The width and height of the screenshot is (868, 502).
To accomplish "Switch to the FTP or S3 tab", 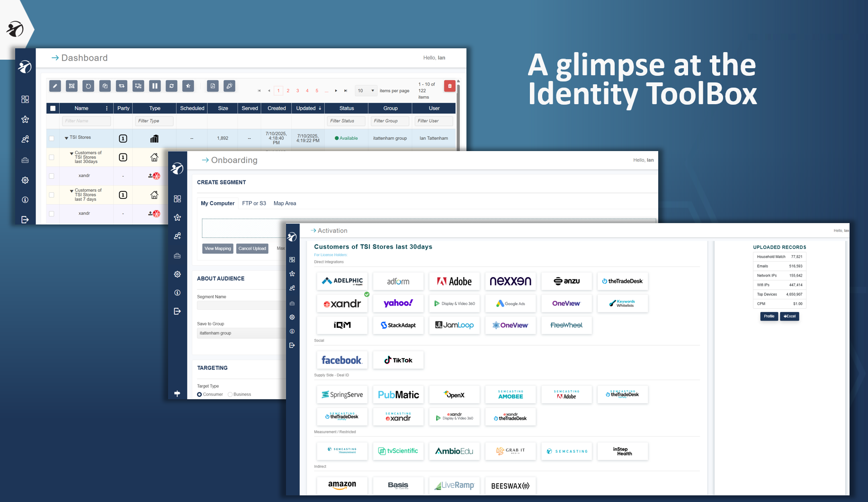I will 254,203.
